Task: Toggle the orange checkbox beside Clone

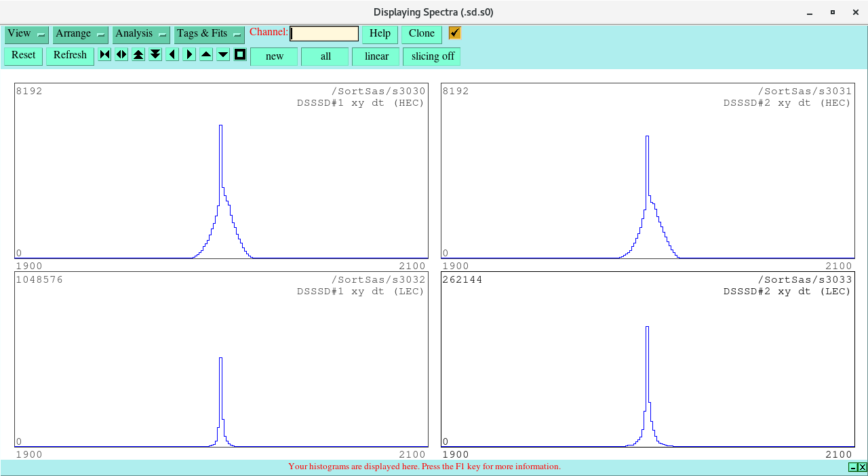Action: point(454,33)
